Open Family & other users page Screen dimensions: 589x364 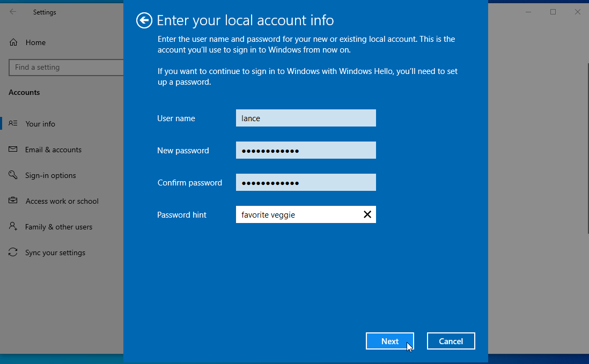[58, 227]
